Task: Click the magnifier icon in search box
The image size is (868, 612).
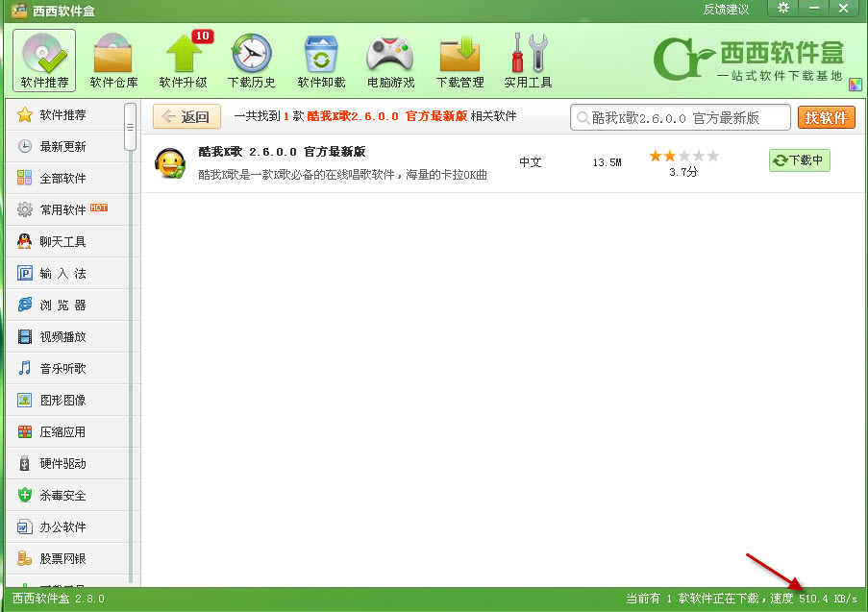Action: (x=583, y=118)
